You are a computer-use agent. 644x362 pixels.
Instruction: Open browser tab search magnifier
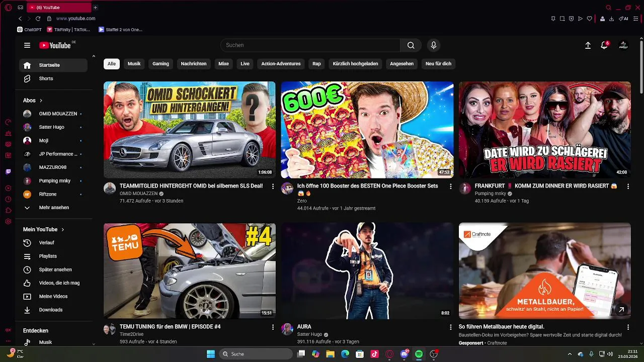608,8
